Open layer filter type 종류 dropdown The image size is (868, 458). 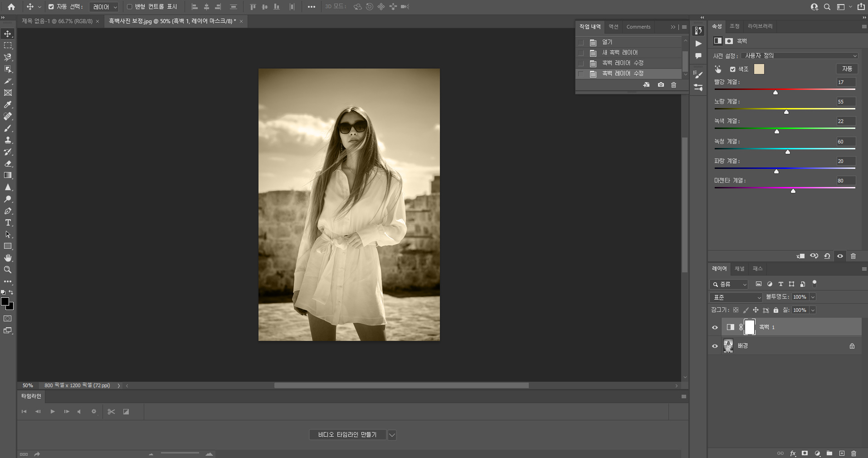[x=729, y=284]
